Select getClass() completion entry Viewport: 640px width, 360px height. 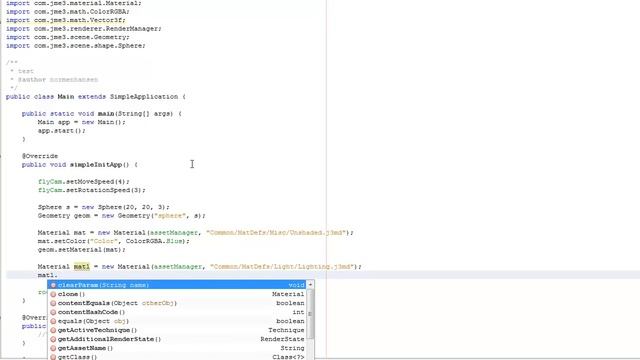click(177, 357)
